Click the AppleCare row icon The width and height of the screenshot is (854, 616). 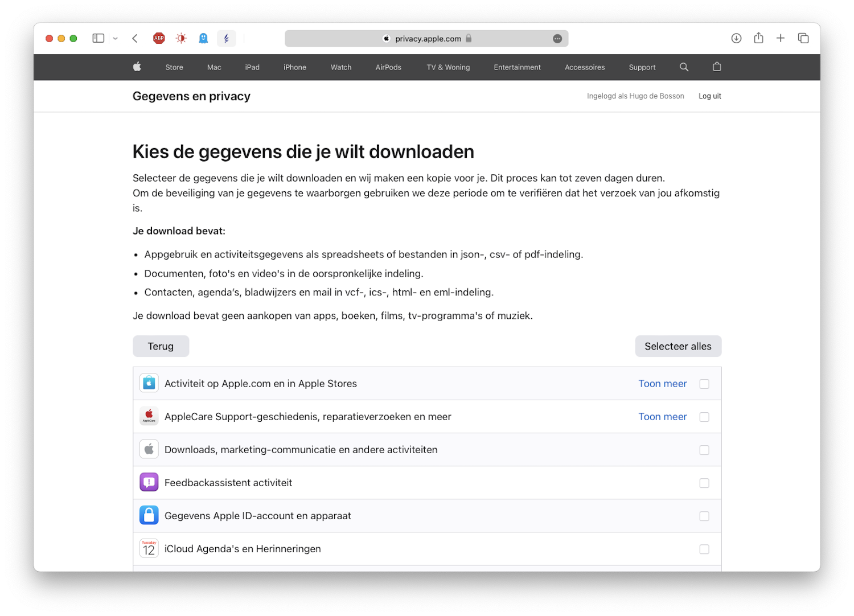[x=149, y=416]
